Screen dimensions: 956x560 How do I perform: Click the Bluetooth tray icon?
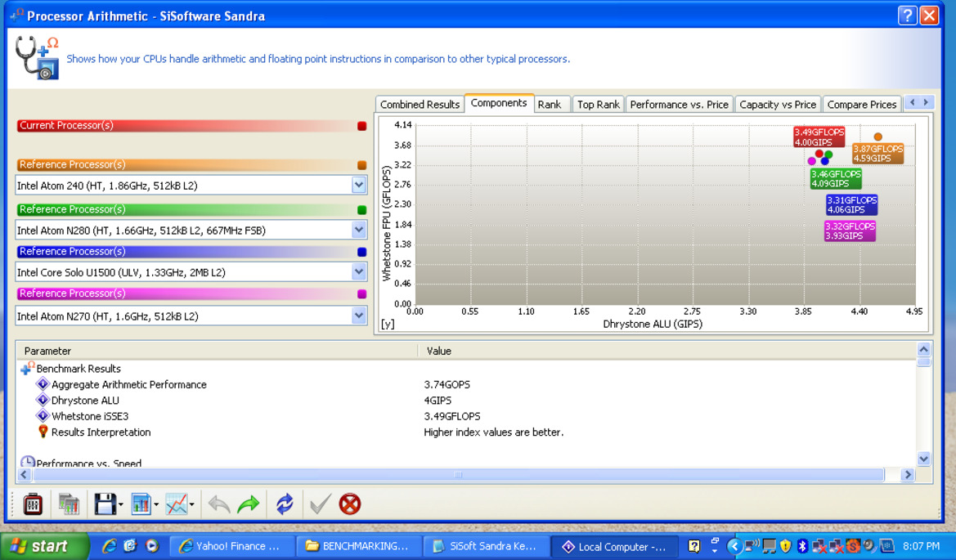tap(802, 546)
